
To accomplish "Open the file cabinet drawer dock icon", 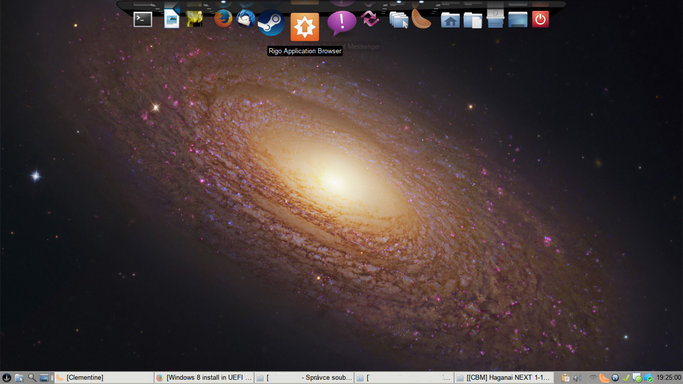I will pyautogui.click(x=495, y=19).
